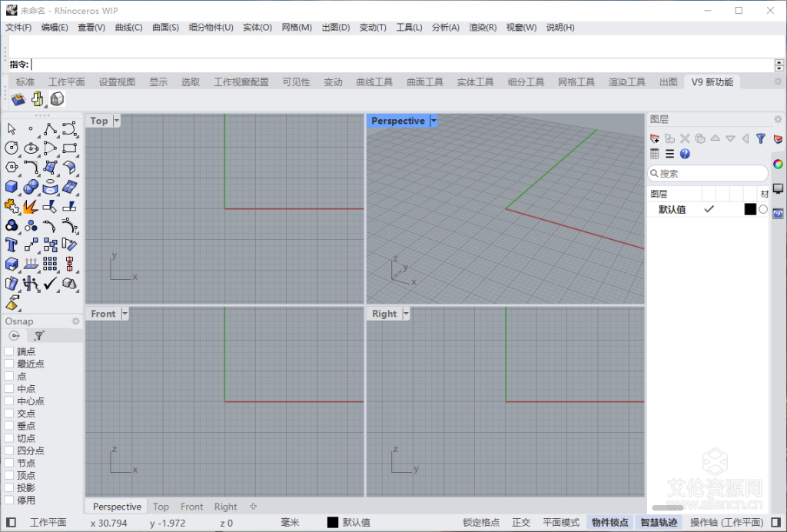787x532 pixels.
Task: Activate the Explode tool icon
Action: point(31,206)
